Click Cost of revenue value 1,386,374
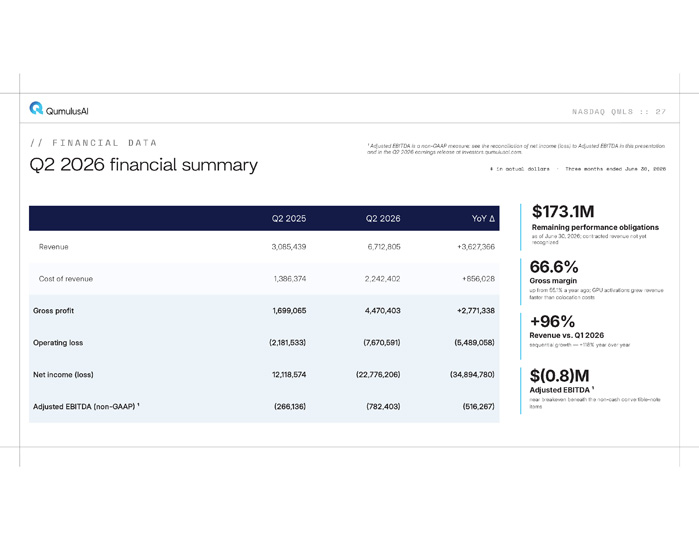Viewport: 699px width, 540px height. (290, 279)
